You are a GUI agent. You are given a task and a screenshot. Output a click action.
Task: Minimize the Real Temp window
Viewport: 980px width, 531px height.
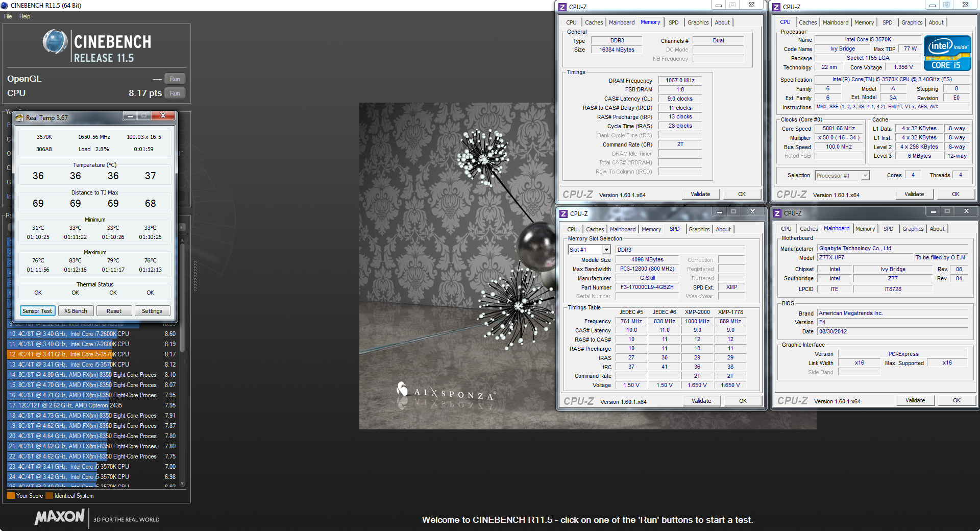[130, 116]
